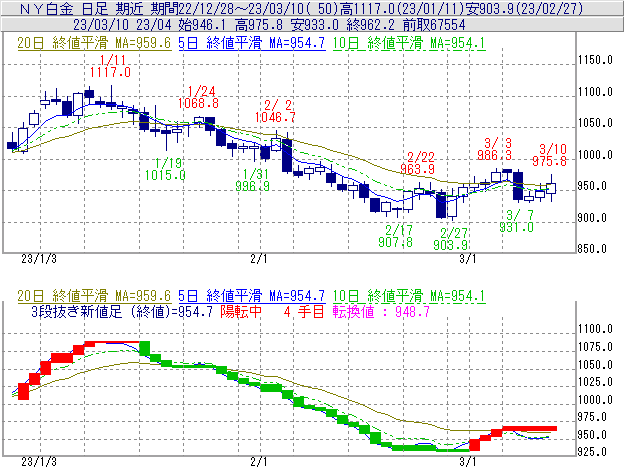Click the 3/7 931.0 low label

click(517, 221)
